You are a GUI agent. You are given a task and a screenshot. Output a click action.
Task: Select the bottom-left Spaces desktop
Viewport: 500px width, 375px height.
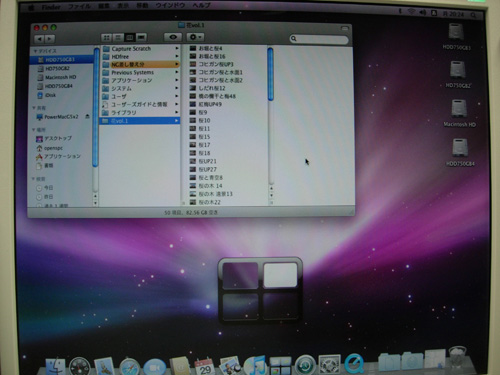click(240, 306)
